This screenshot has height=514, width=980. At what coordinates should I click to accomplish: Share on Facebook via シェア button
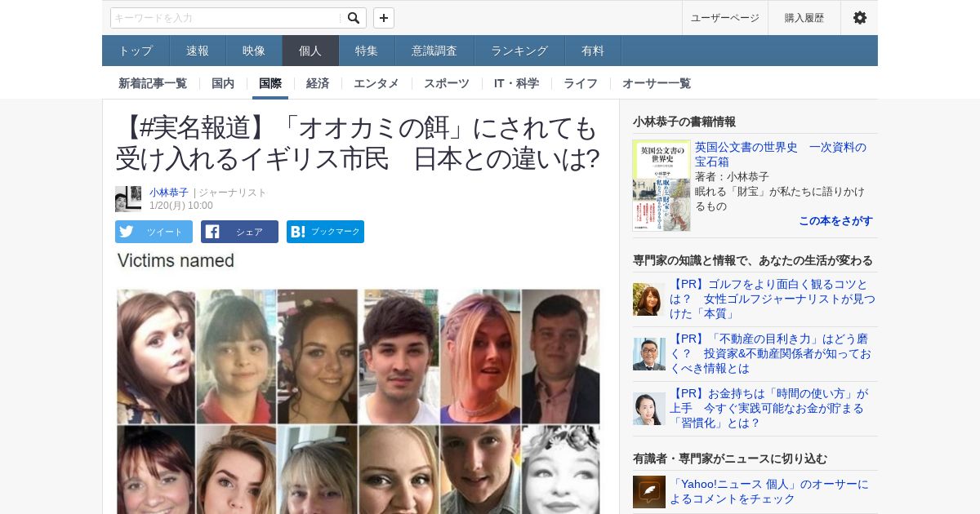tap(239, 232)
